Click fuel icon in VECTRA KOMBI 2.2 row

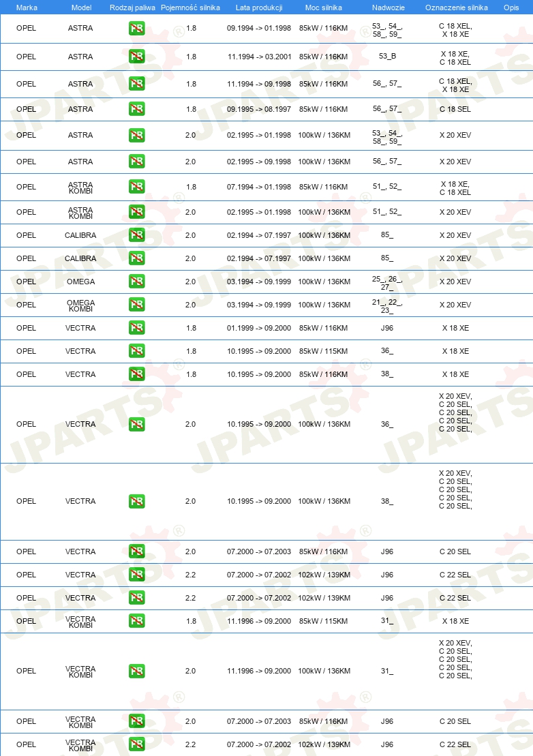click(137, 744)
